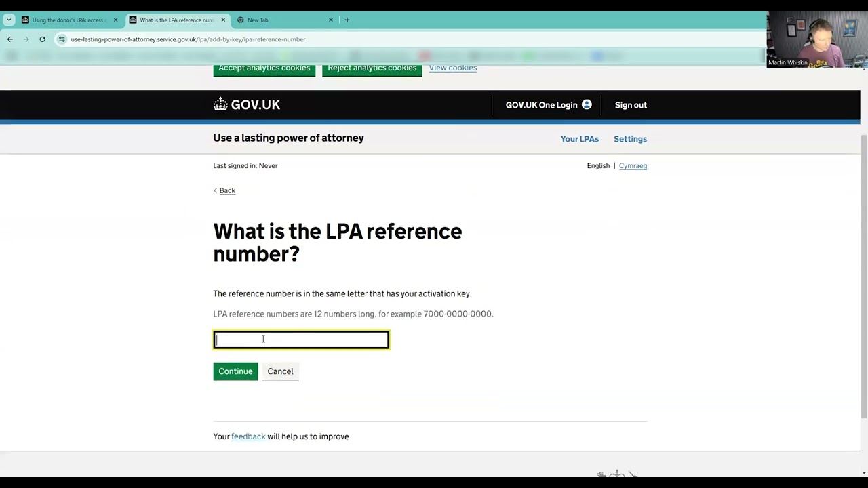Open the feedback link
The height and width of the screenshot is (488, 868).
248,436
